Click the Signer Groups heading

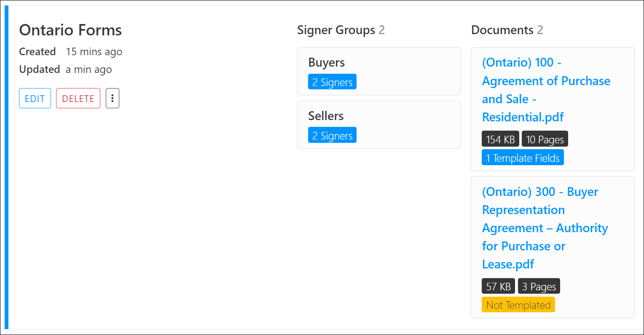tap(336, 30)
